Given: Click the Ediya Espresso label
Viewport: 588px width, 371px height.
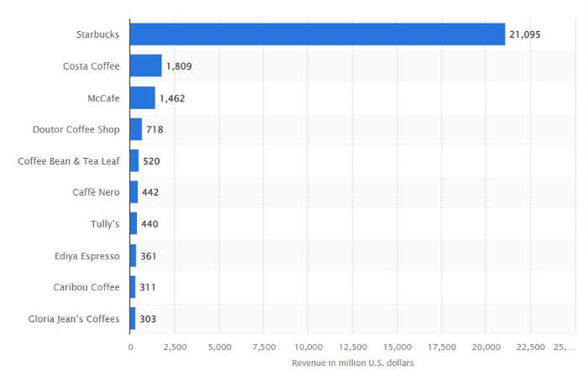Looking at the screenshot, I should click(x=87, y=256).
